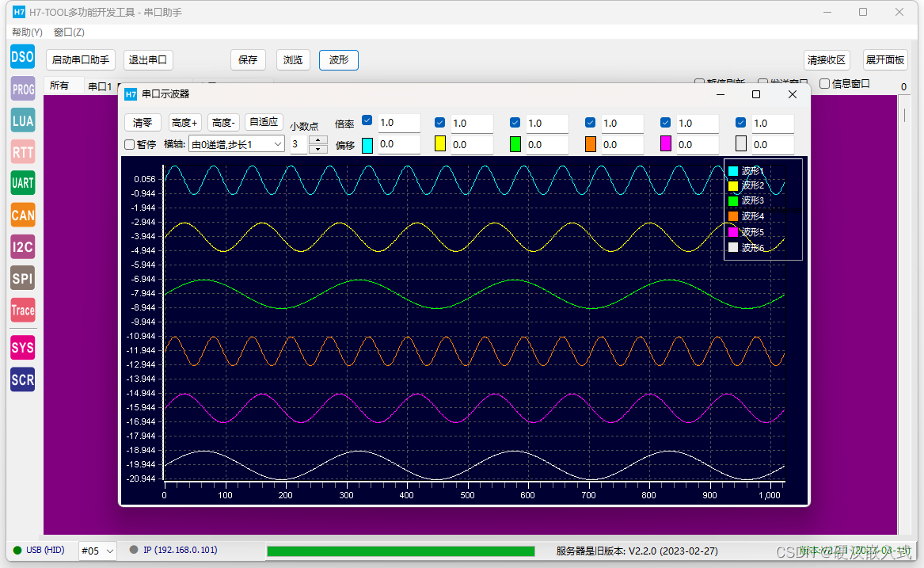Screen dimensions: 924x568
Task: Switch to the 所有 tab
Action: 59,86
